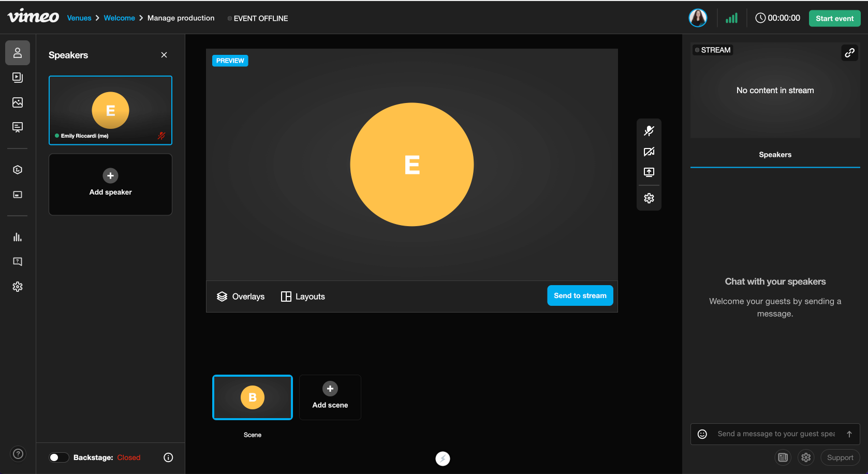Screen dimensions: 868x474
Task: Open the Overlays menu
Action: 241,297
